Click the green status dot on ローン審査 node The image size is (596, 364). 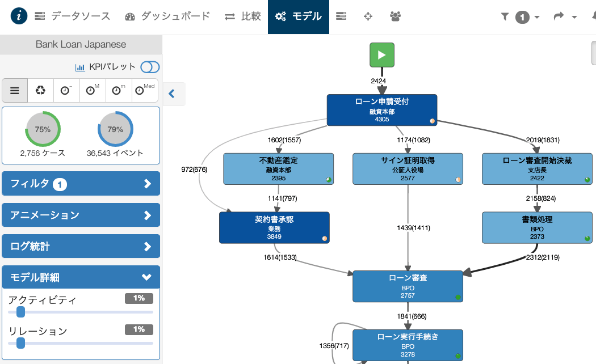click(458, 297)
